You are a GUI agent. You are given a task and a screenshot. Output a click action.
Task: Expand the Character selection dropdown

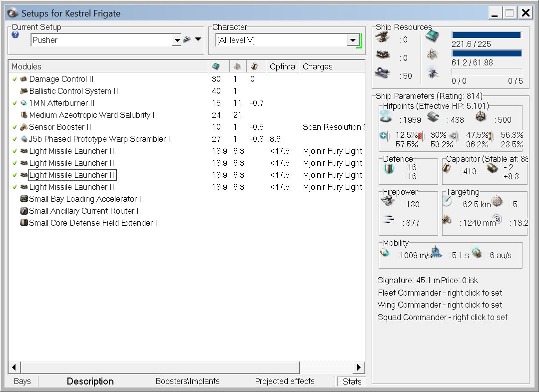(x=353, y=40)
